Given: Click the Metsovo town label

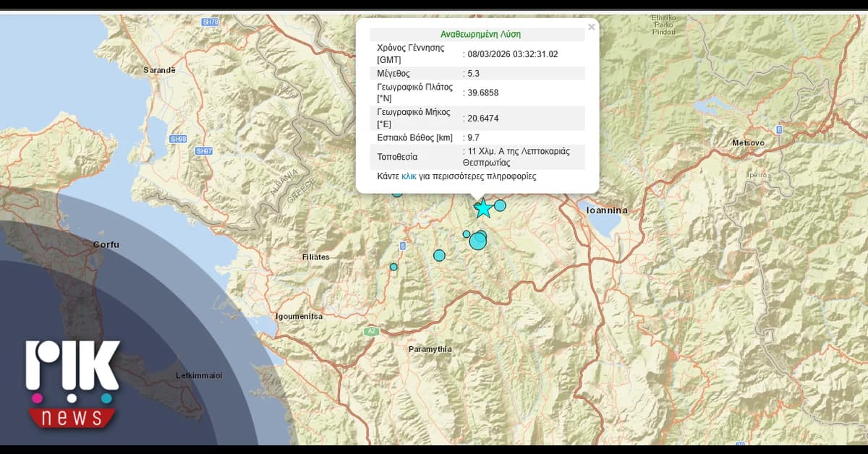Looking at the screenshot, I should click(x=748, y=143).
